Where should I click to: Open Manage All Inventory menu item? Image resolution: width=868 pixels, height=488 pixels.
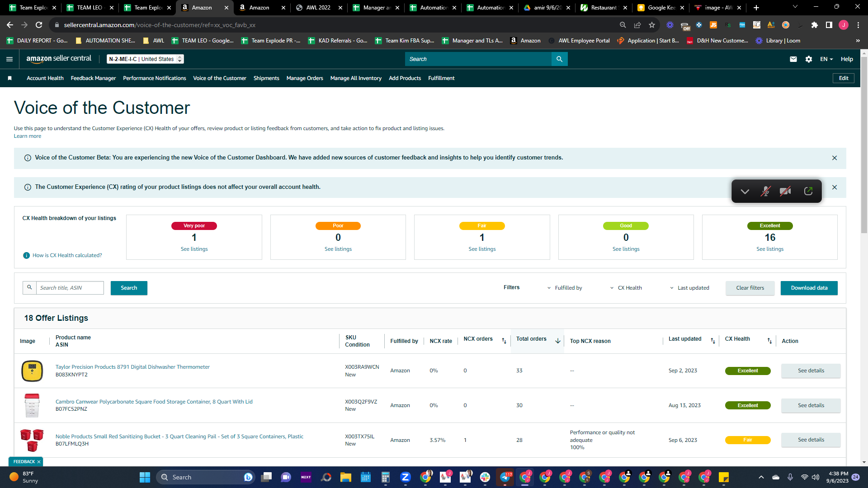[x=356, y=78]
